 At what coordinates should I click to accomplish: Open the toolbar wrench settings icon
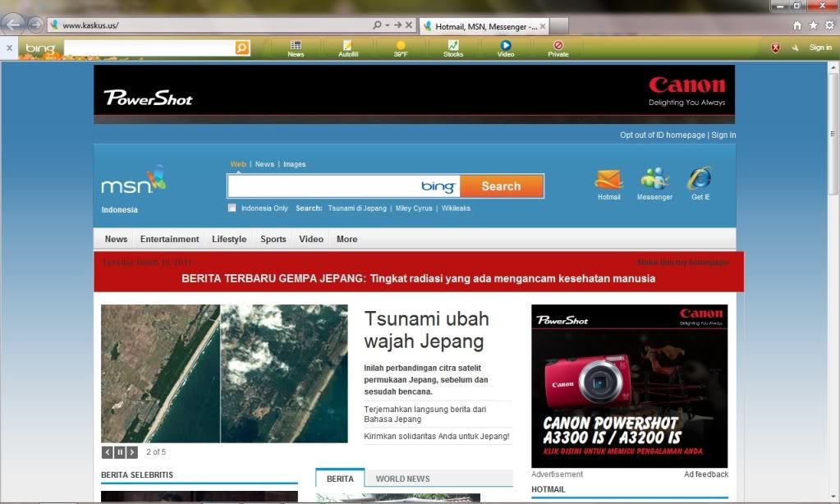(x=796, y=48)
